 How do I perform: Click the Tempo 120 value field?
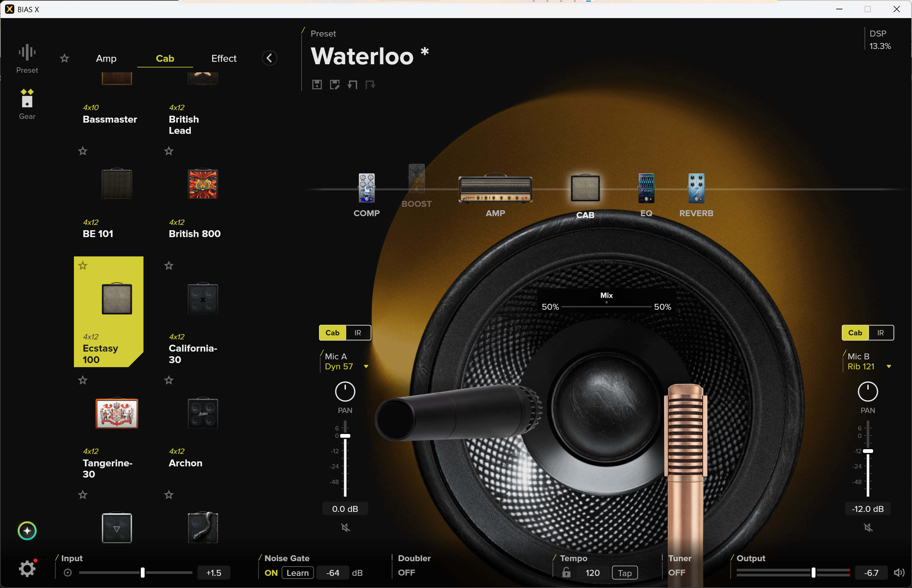coord(593,573)
